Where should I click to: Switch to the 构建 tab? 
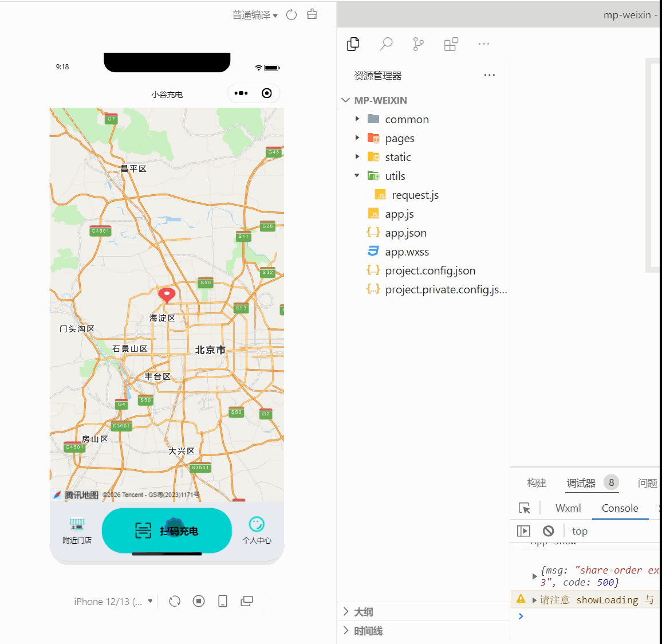[537, 482]
